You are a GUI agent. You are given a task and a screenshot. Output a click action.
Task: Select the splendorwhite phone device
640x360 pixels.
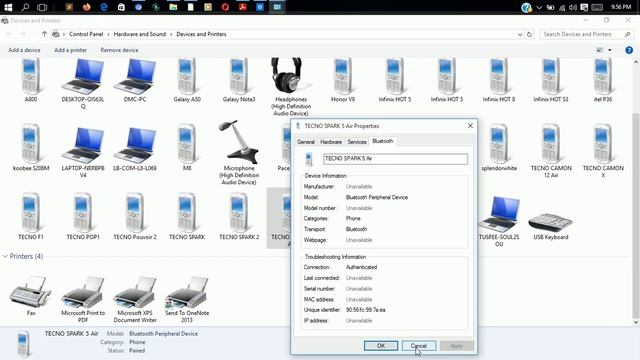499,147
